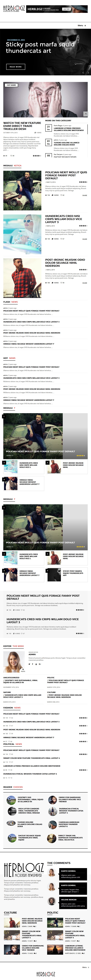The width and height of the screenshot is (91, 980).
Task: Open FLASH NEWS section heading
Action: (x=10, y=302)
